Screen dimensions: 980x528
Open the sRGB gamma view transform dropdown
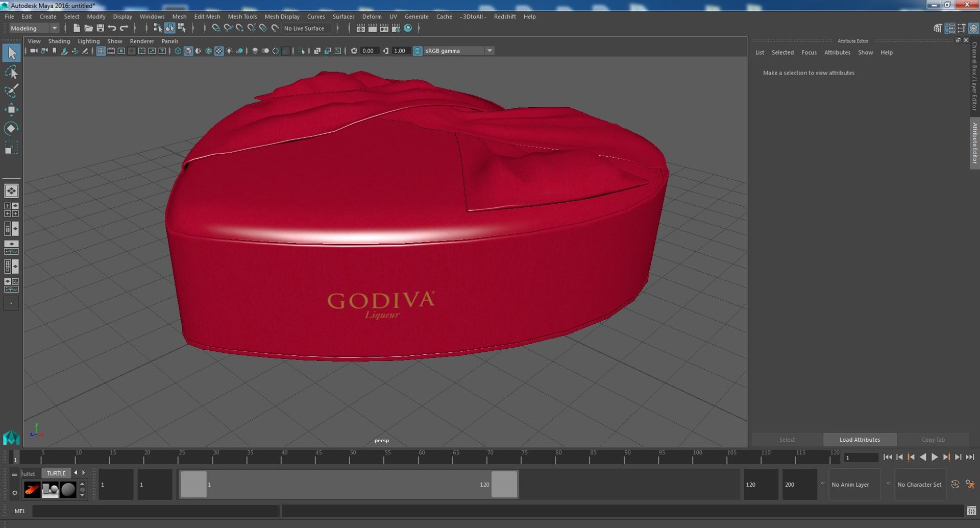(x=459, y=51)
